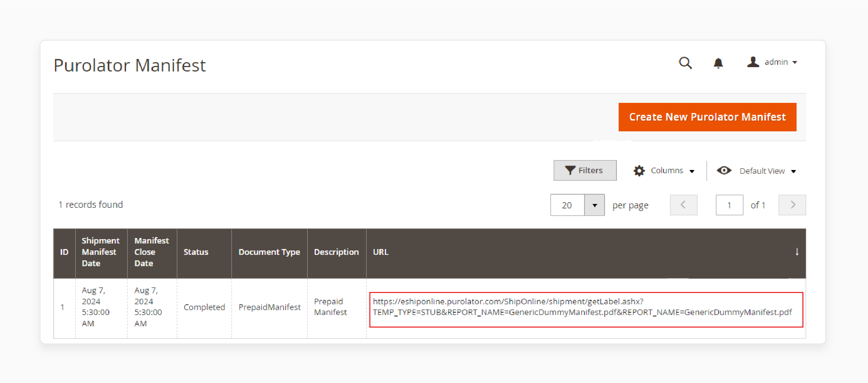Open the search magnifier icon
The height and width of the screenshot is (383, 868).
(685, 63)
